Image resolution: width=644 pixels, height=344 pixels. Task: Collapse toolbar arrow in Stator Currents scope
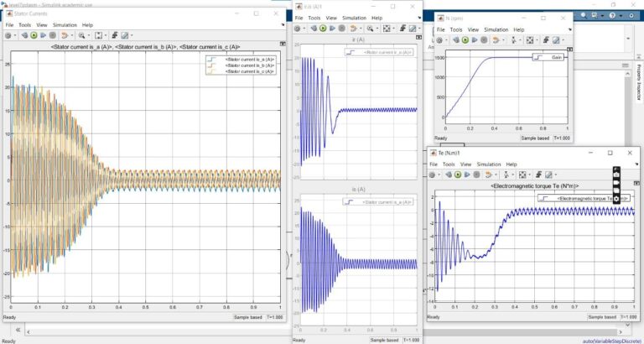[283, 24]
